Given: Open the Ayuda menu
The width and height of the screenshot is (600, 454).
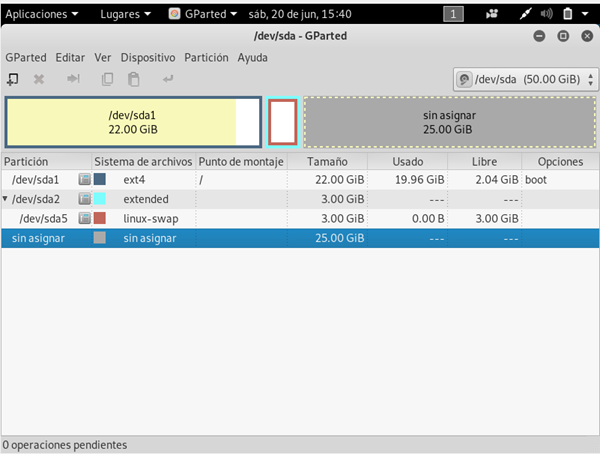Looking at the screenshot, I should tap(253, 58).
